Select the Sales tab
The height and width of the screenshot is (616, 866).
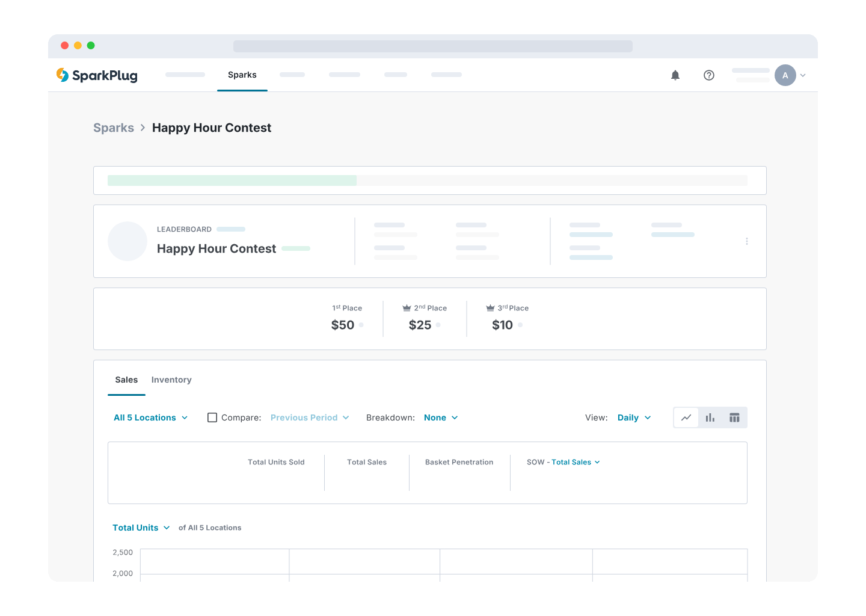pos(126,380)
